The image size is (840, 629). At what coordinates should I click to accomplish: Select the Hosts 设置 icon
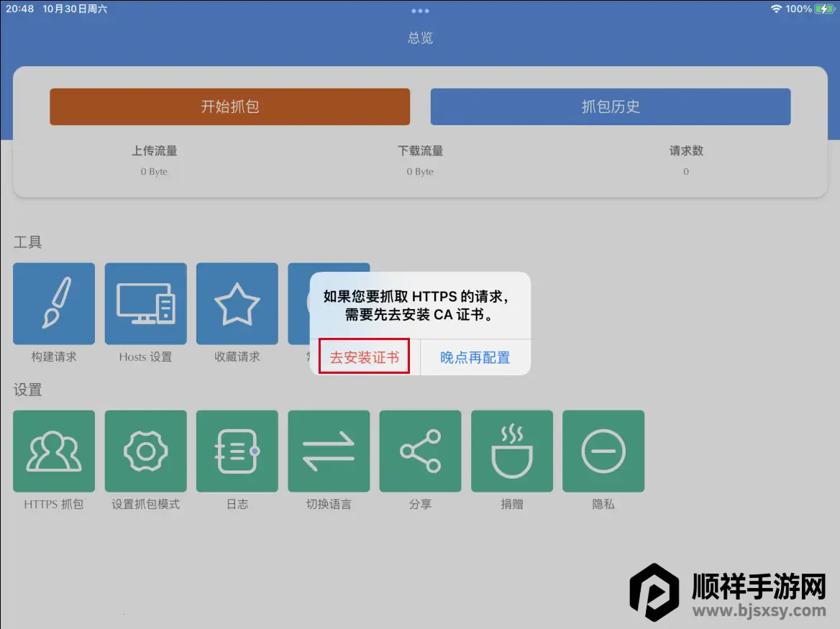(145, 303)
